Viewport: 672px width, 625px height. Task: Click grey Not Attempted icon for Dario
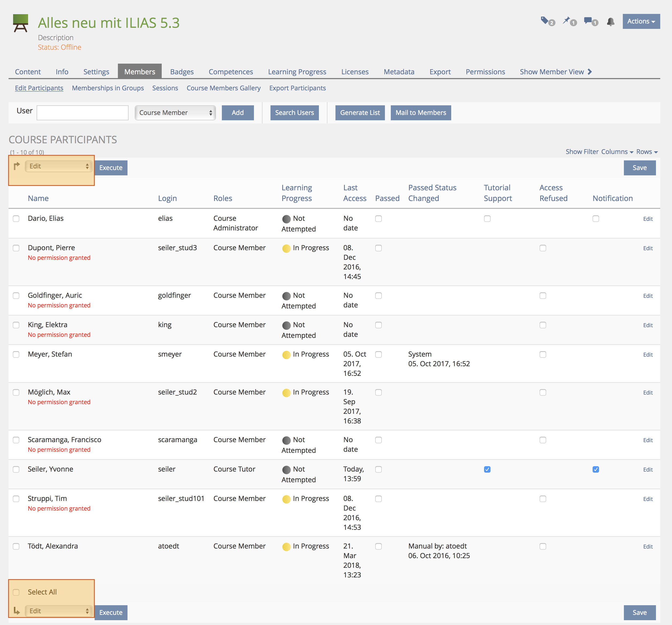[286, 219]
